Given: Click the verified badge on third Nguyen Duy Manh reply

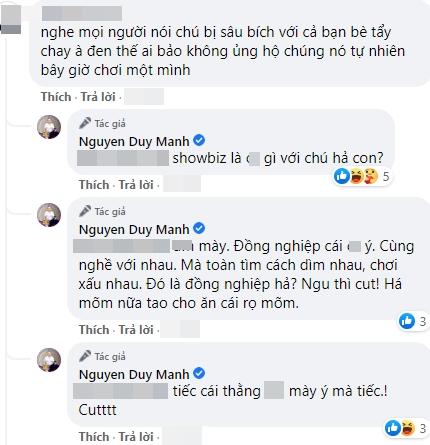Looking at the screenshot, I should [199, 373].
